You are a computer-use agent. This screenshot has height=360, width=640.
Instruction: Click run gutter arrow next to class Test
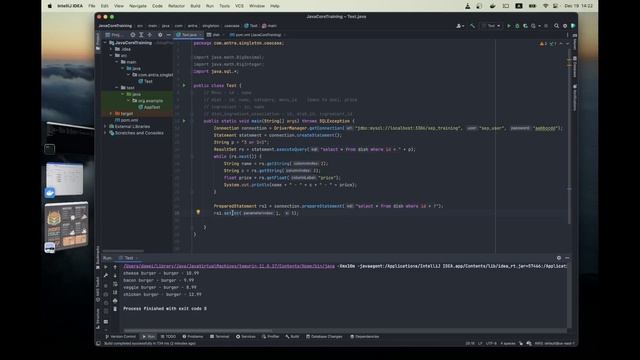pyautogui.click(x=184, y=85)
